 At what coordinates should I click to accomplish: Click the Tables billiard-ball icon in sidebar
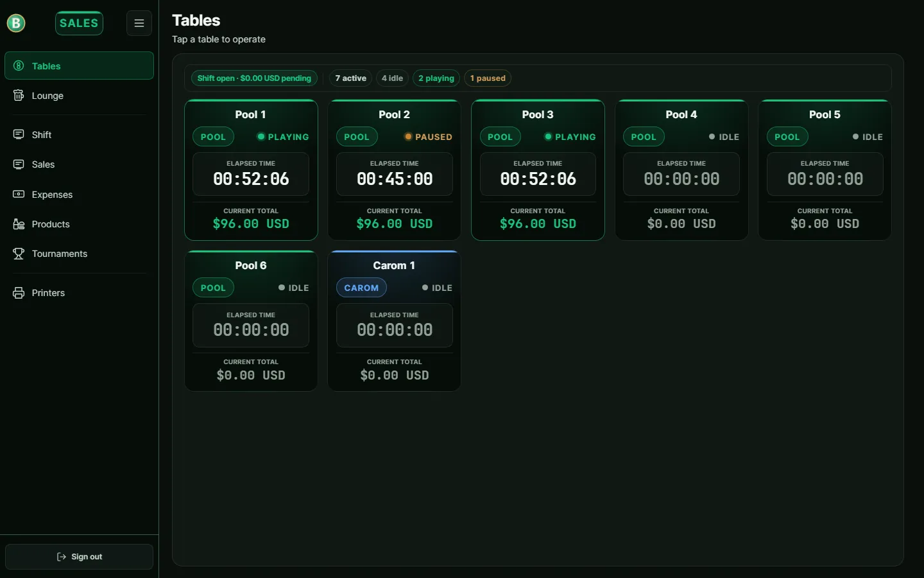pos(19,66)
